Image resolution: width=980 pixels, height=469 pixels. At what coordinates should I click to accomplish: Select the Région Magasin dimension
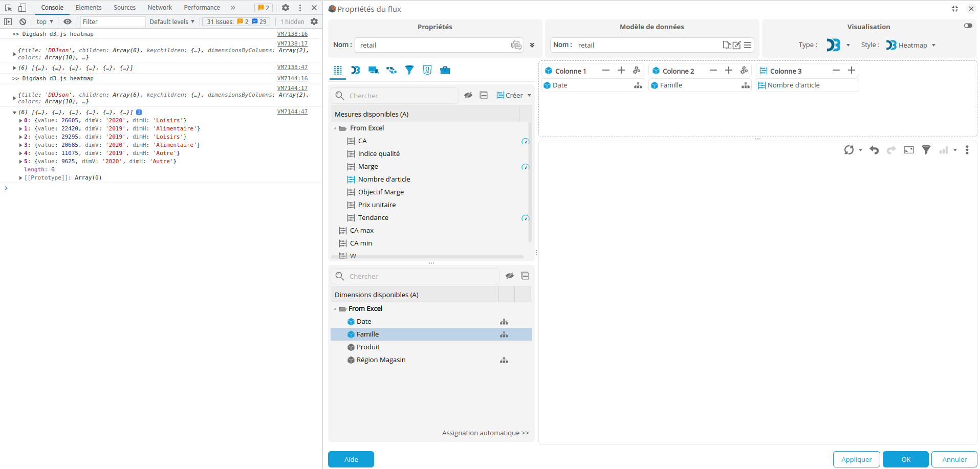381,360
